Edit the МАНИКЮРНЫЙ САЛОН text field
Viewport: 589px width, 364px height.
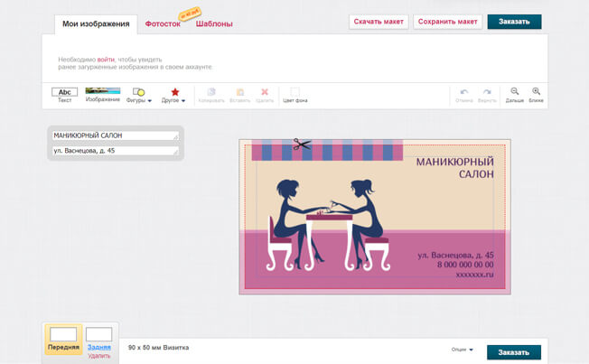click(116, 135)
